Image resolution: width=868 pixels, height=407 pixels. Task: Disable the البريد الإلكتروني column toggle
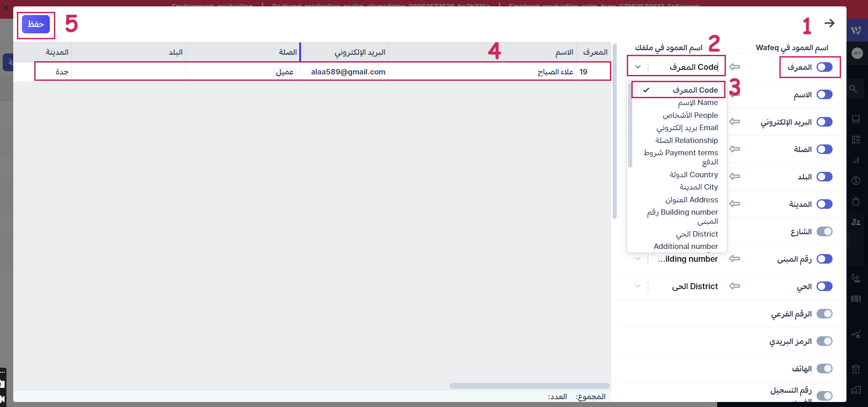[x=825, y=122]
